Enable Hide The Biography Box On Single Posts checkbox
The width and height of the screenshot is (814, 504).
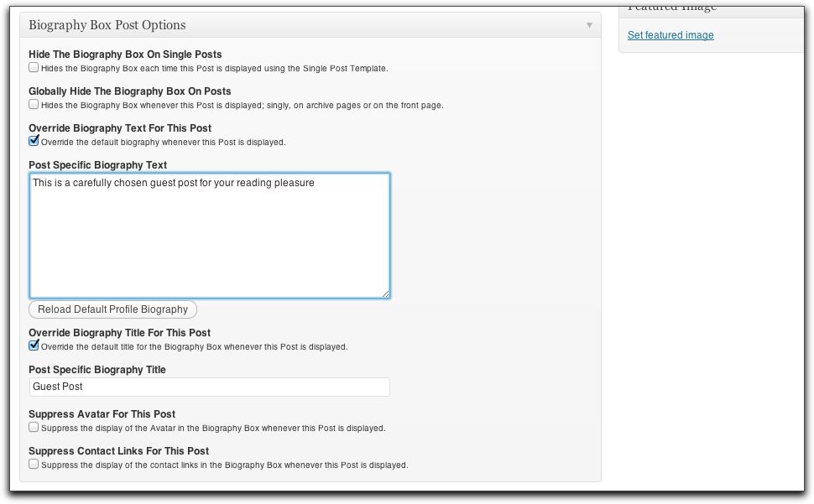[34, 67]
